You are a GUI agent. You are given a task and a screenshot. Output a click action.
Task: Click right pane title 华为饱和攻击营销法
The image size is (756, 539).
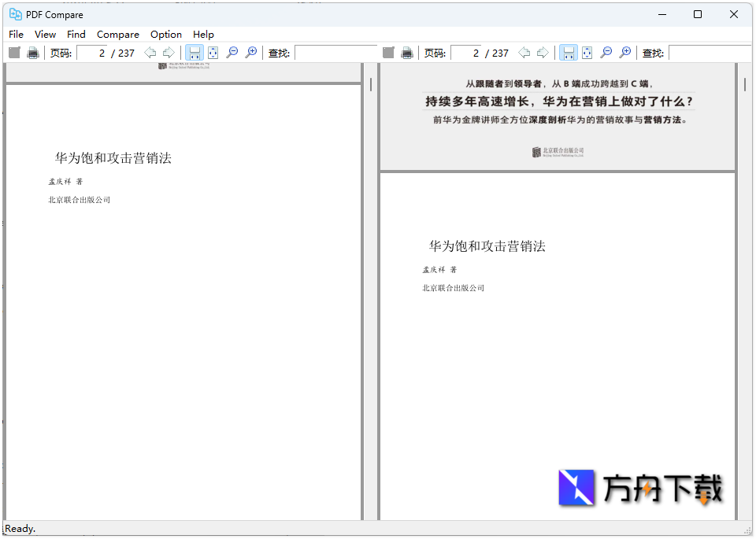click(487, 246)
